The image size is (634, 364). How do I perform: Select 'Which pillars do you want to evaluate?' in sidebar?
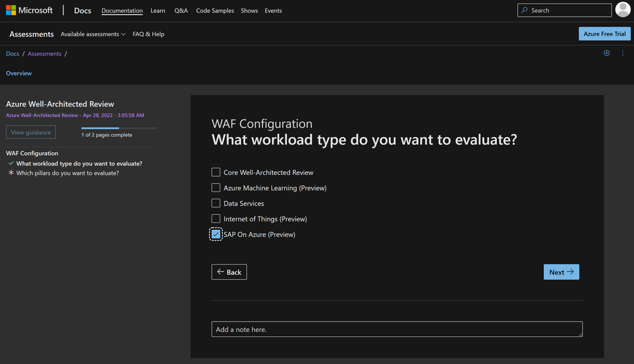(67, 173)
